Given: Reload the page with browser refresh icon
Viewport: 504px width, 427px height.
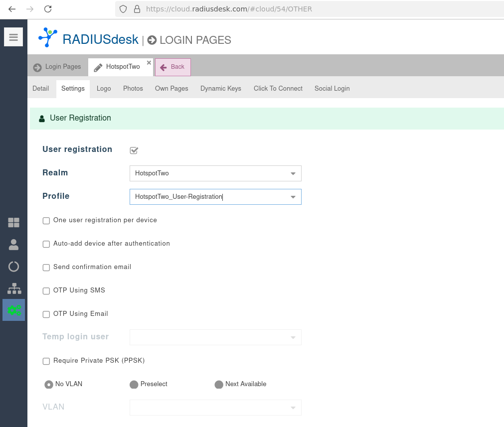Looking at the screenshot, I should pyautogui.click(x=48, y=9).
